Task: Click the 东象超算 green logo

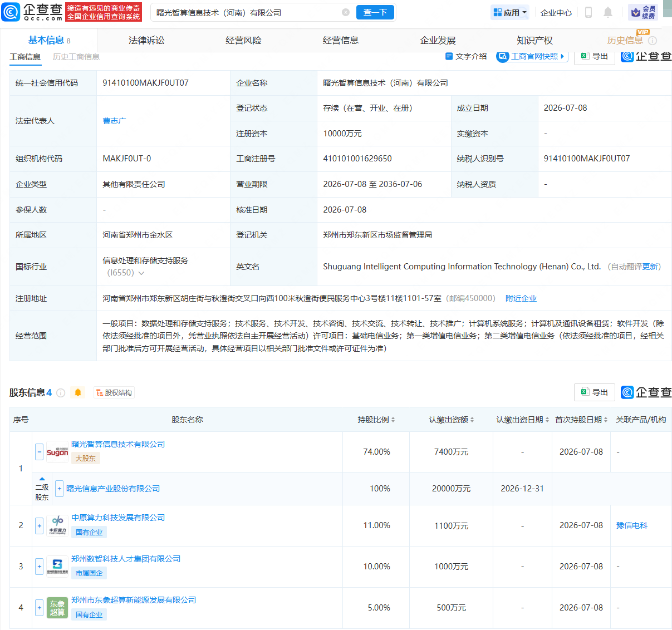Action: 57,608
